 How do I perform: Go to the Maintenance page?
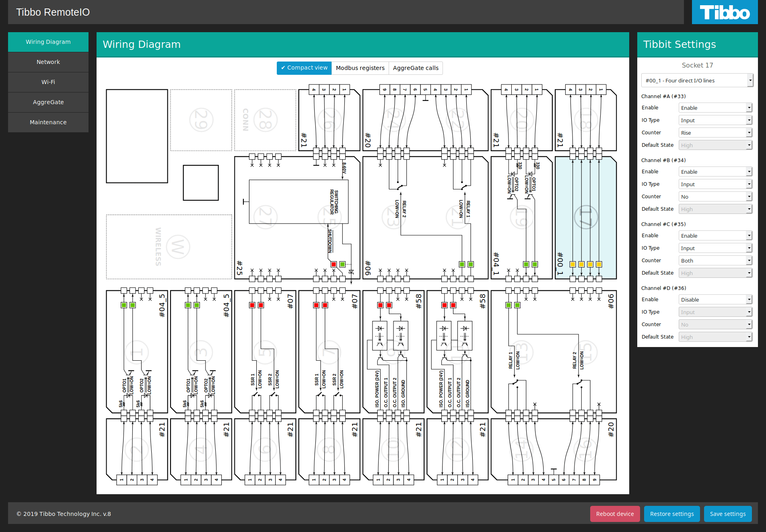(x=48, y=122)
